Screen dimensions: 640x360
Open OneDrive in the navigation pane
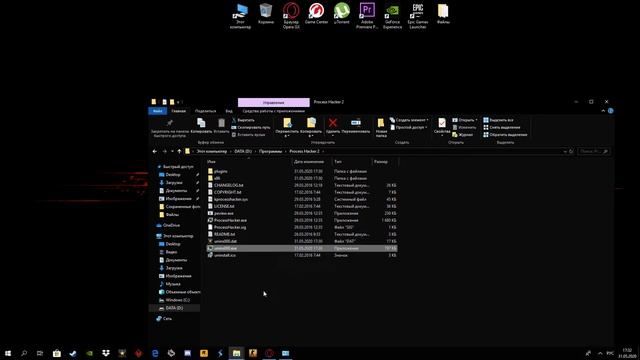tap(171, 225)
